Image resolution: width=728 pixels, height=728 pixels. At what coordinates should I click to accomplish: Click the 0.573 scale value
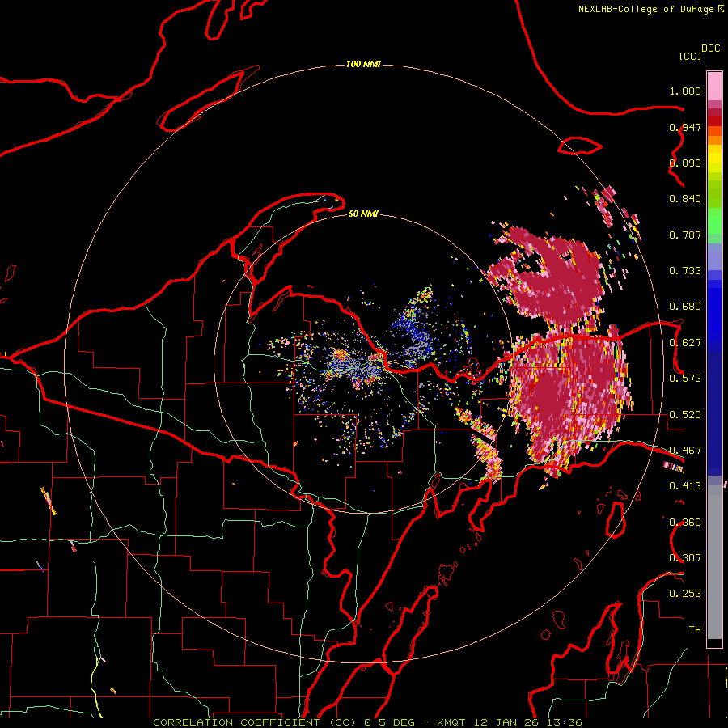[x=685, y=379]
